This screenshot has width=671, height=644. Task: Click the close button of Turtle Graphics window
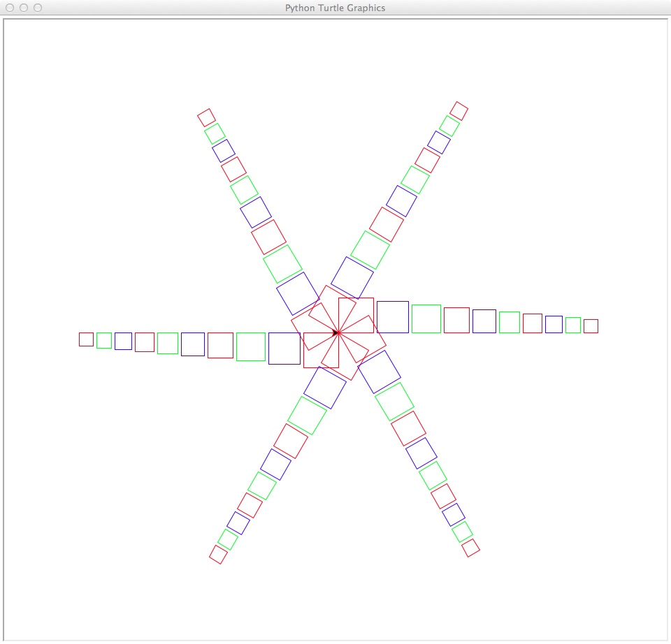click(10, 8)
